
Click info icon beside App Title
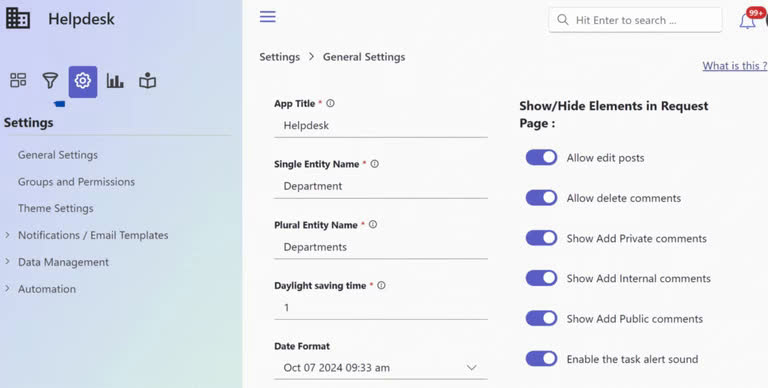tap(331, 103)
